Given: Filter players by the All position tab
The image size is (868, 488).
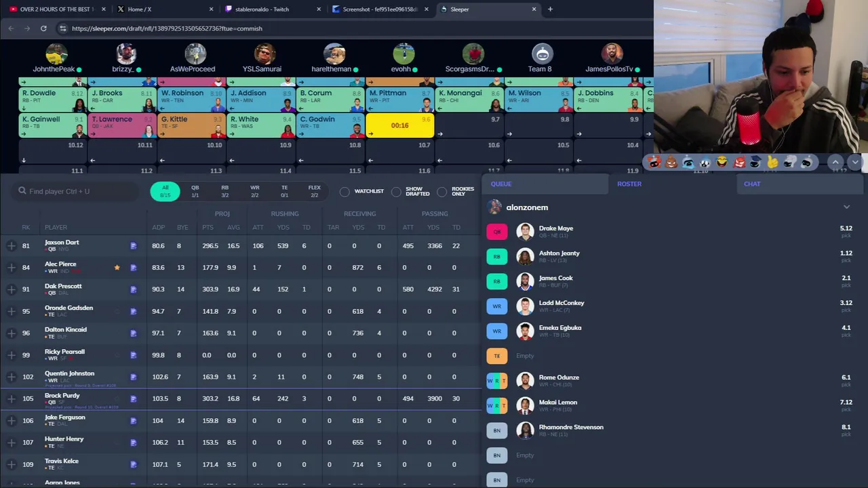Looking at the screenshot, I should coord(165,191).
